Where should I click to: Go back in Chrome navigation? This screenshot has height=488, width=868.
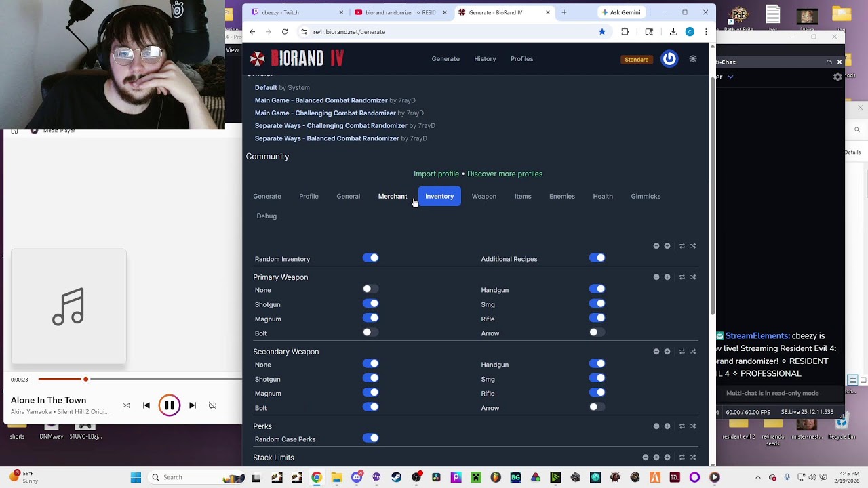click(252, 31)
